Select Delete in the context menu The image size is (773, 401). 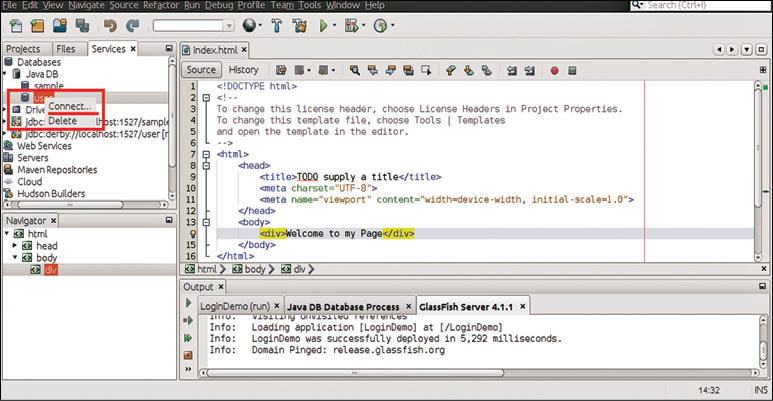(62, 121)
